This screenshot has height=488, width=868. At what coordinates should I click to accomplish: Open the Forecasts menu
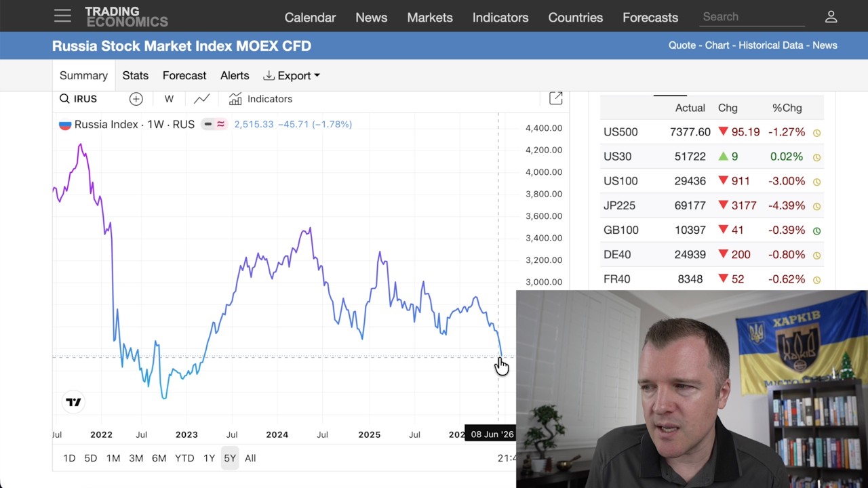650,18
